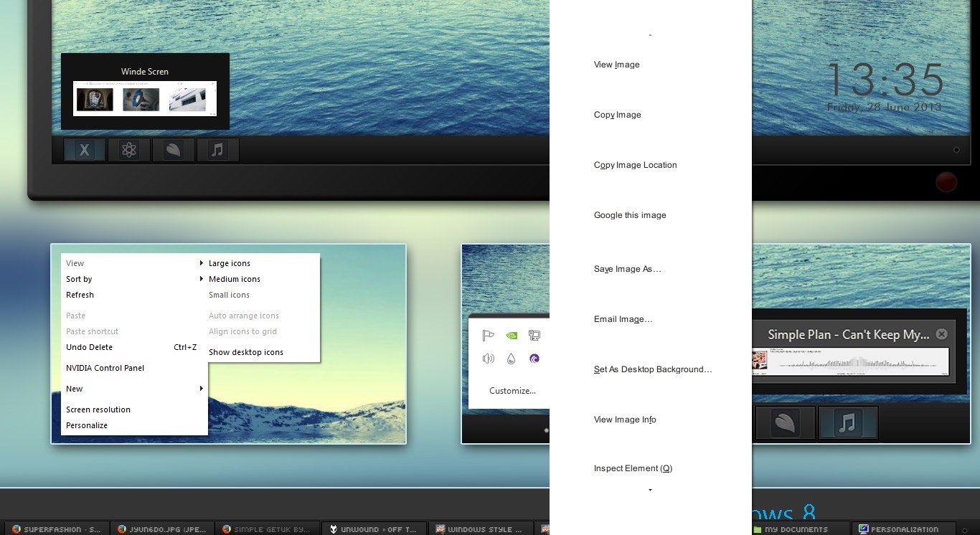
Task: Click the music note dock icon
Action: tap(847, 423)
